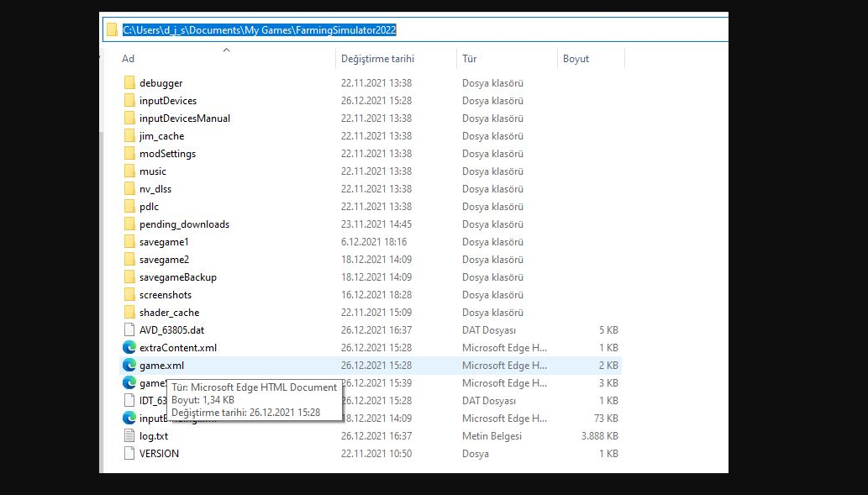This screenshot has width=868, height=495.
Task: Click the inputDevices folder icon
Action: tap(129, 101)
